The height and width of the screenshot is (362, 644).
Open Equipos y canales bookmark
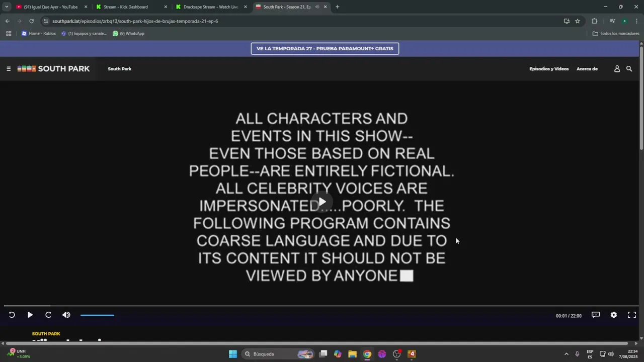pyautogui.click(x=84, y=34)
